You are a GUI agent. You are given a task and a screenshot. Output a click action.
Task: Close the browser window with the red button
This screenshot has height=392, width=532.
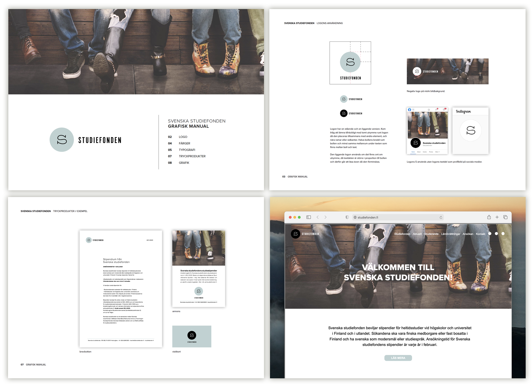tap(290, 217)
